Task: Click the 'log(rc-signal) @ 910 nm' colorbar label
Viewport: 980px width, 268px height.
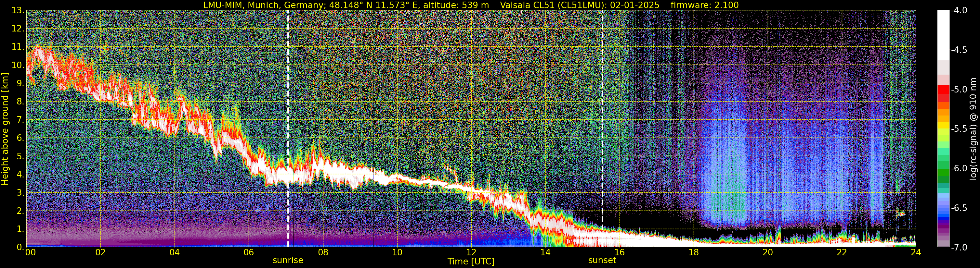Action: (973, 129)
